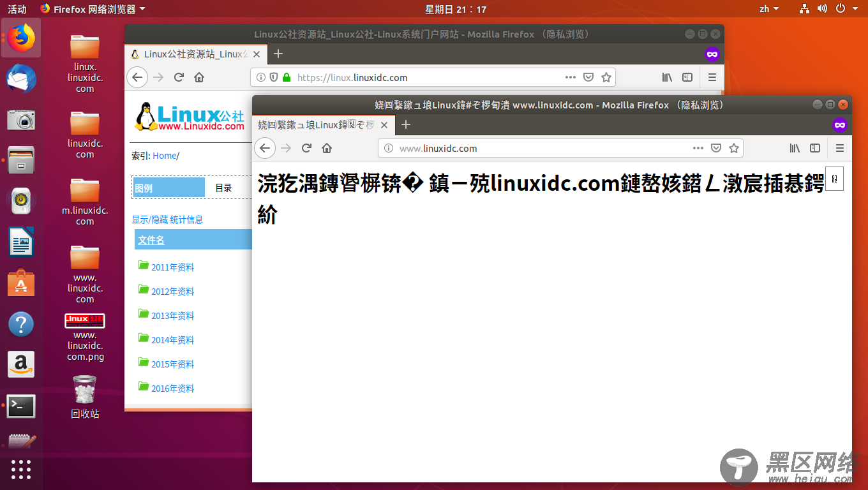Reload the page in front Firefox window
This screenshot has height=490, width=868.
tap(306, 148)
